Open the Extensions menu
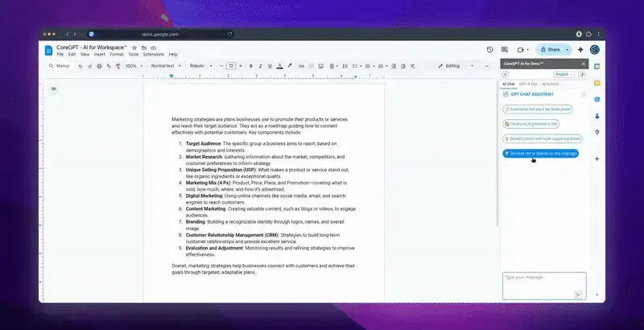This screenshot has height=330, width=644. 153,54
